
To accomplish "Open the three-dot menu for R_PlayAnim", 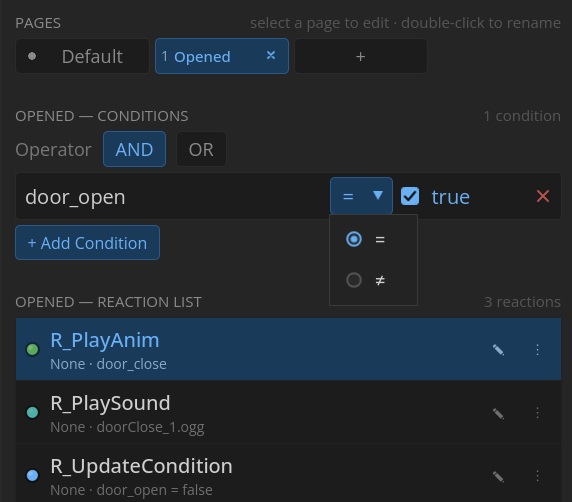I will 537,350.
